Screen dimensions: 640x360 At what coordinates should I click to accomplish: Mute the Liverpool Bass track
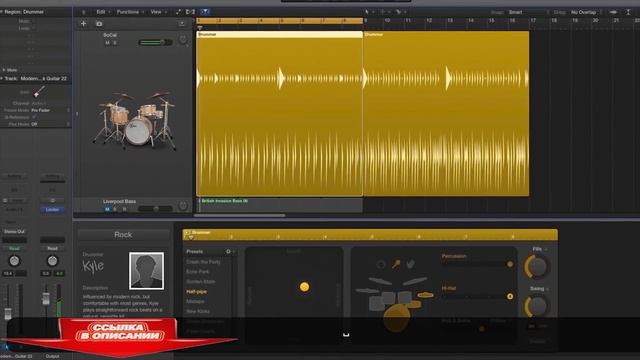point(107,209)
